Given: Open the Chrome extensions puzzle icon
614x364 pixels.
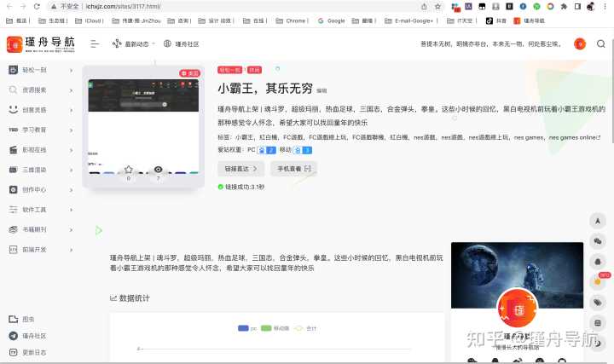Looking at the screenshot, I should [x=564, y=6].
